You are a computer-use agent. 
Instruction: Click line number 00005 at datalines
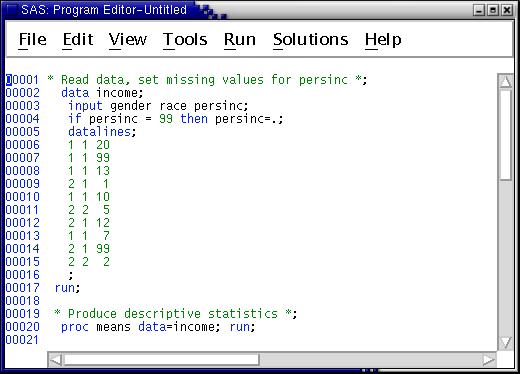pyautogui.click(x=23, y=132)
